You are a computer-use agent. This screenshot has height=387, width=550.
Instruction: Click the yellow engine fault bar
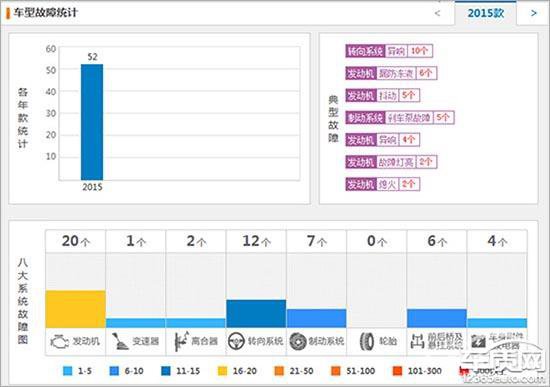(x=75, y=309)
